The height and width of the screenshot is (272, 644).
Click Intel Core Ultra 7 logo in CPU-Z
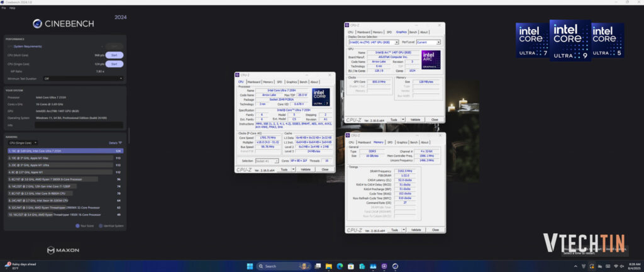point(321,98)
